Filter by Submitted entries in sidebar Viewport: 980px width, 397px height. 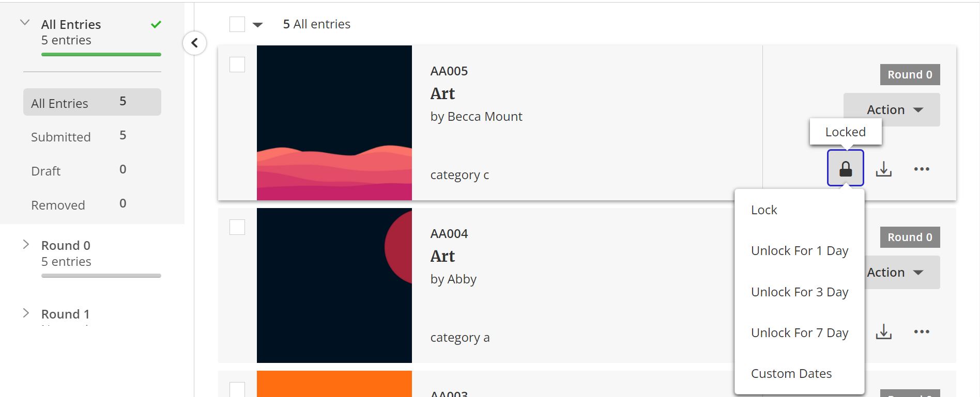click(92, 136)
